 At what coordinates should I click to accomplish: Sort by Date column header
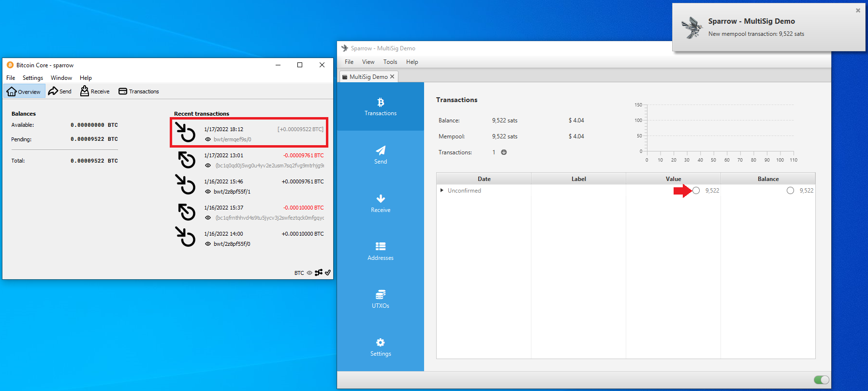484,179
